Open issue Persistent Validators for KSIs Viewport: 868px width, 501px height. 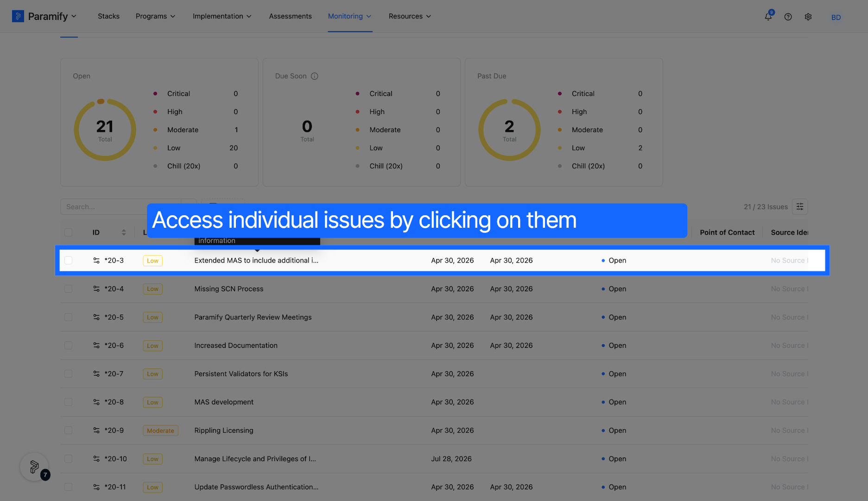coord(241,374)
